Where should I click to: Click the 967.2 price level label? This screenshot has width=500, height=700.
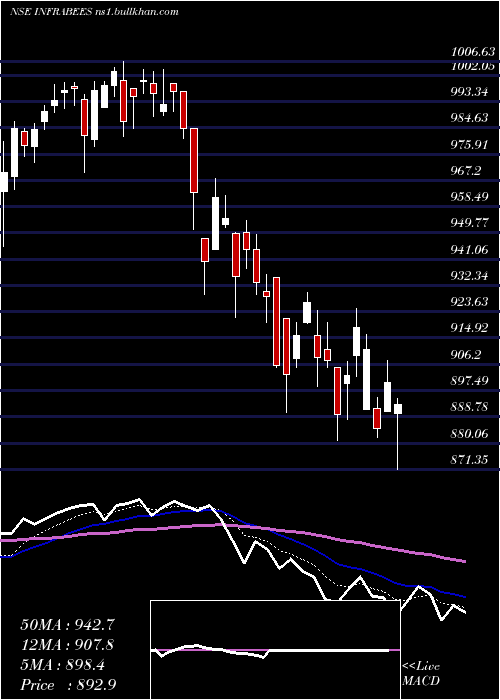468,171
